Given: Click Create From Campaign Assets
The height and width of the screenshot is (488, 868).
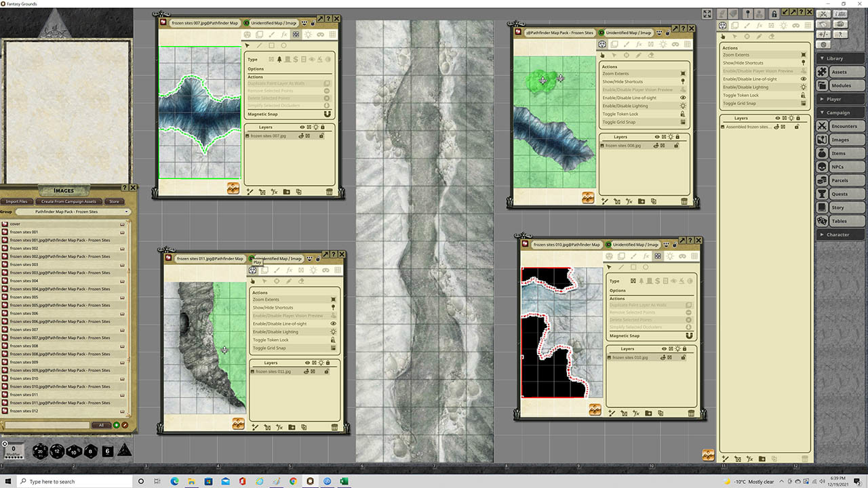Looking at the screenshot, I should point(68,201).
